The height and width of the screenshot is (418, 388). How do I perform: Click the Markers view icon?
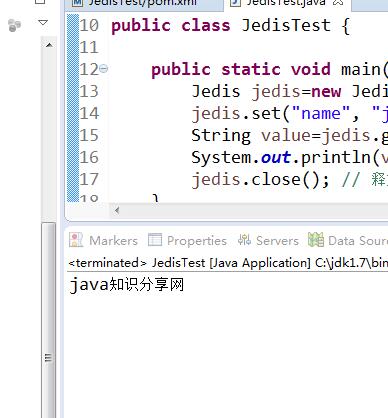(76, 240)
